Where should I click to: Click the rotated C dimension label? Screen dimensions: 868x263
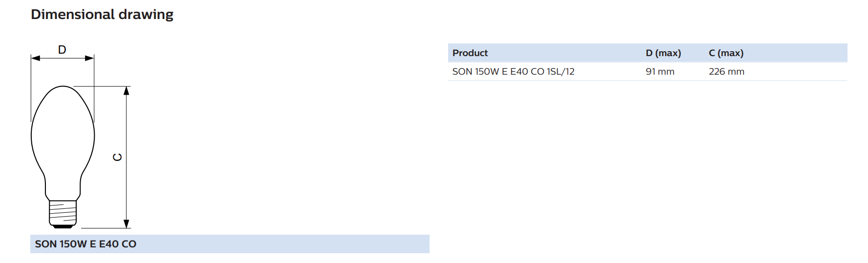pos(117,157)
